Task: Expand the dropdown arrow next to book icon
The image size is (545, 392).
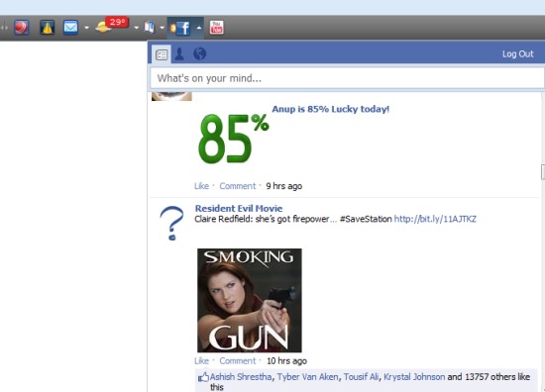Action: pos(162,28)
